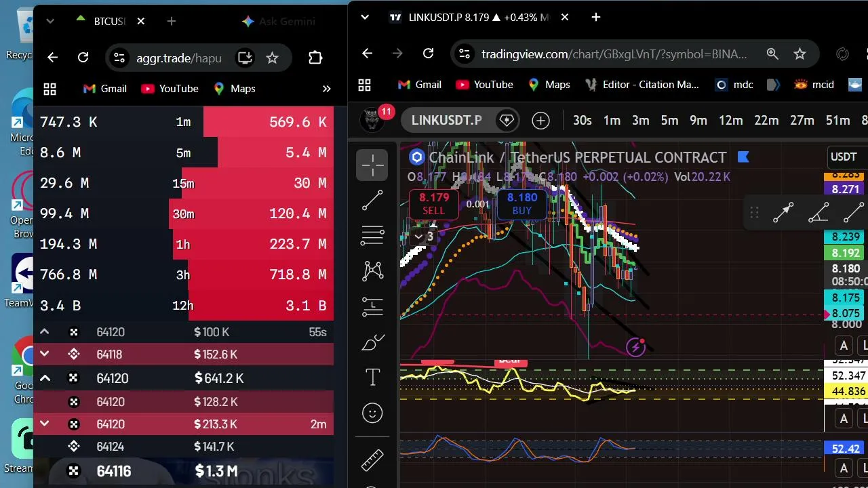
Task: Select the 22m chart timeframe
Action: 766,121
